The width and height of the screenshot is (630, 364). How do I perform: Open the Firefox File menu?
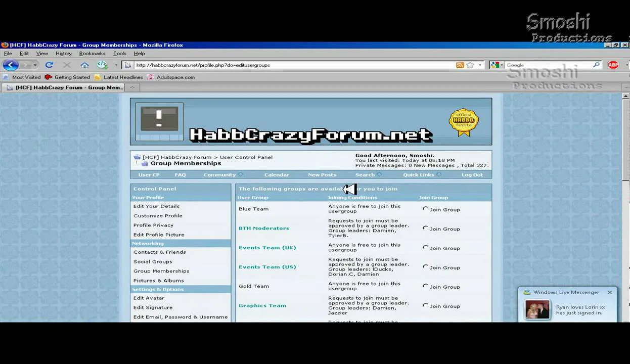[x=8, y=54]
